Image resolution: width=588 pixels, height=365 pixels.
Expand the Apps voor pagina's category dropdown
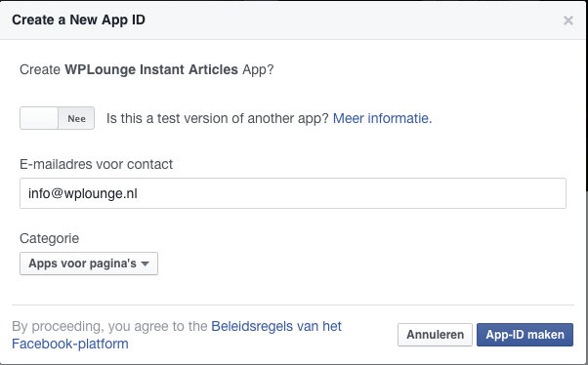coord(89,264)
